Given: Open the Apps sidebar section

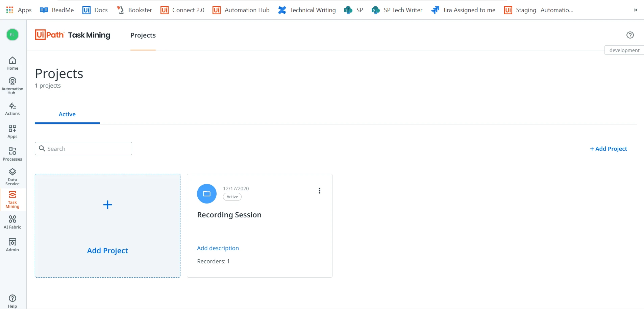Looking at the screenshot, I should (13, 132).
